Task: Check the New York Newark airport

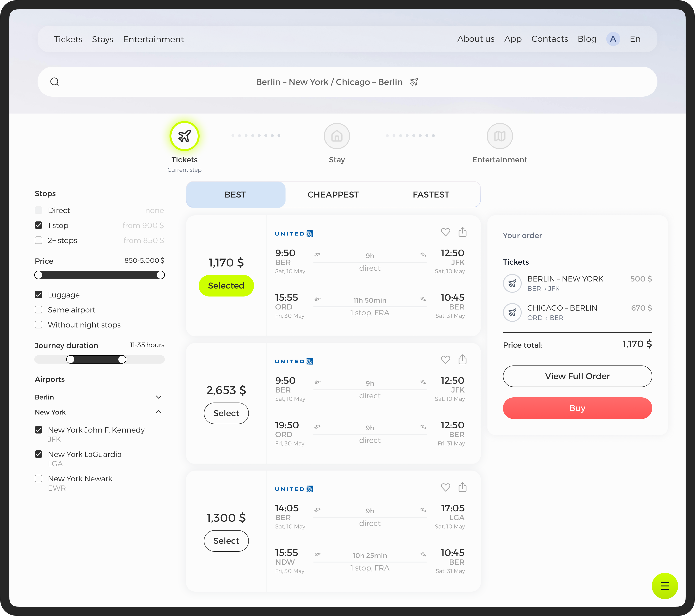Action: click(39, 479)
